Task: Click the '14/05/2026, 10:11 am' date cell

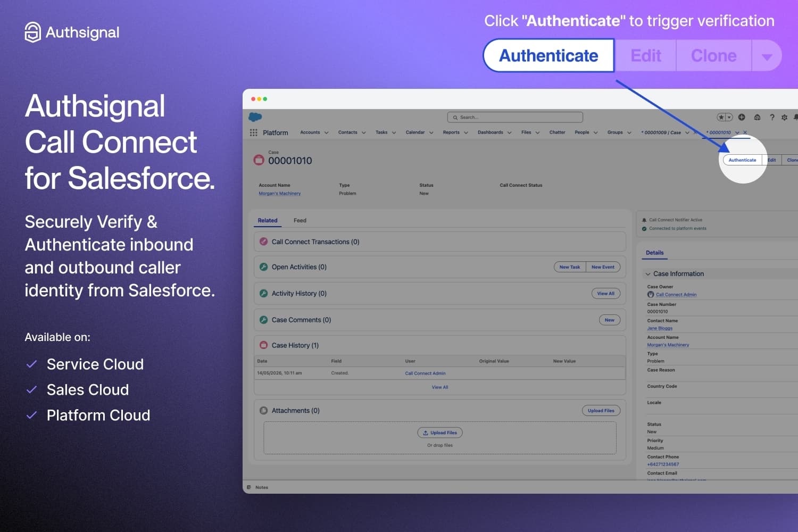Action: coord(279,373)
